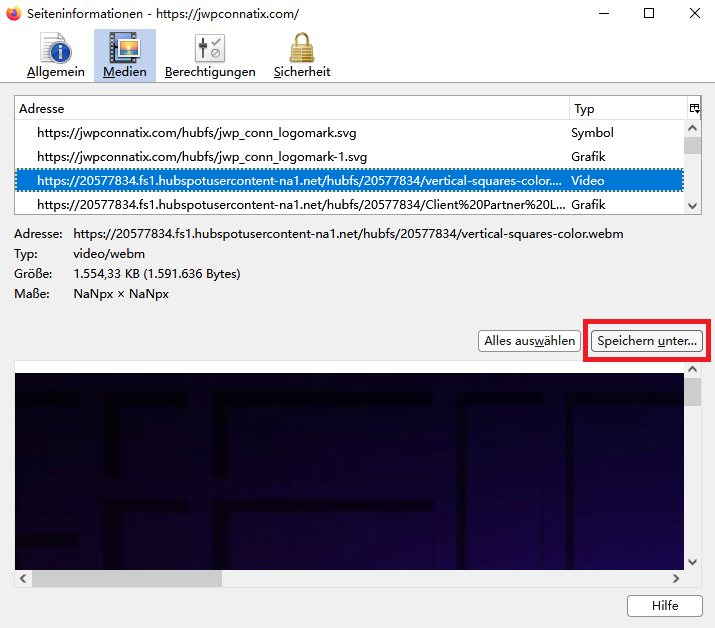
Task: Click the video preview thumbnail
Action: click(x=349, y=471)
